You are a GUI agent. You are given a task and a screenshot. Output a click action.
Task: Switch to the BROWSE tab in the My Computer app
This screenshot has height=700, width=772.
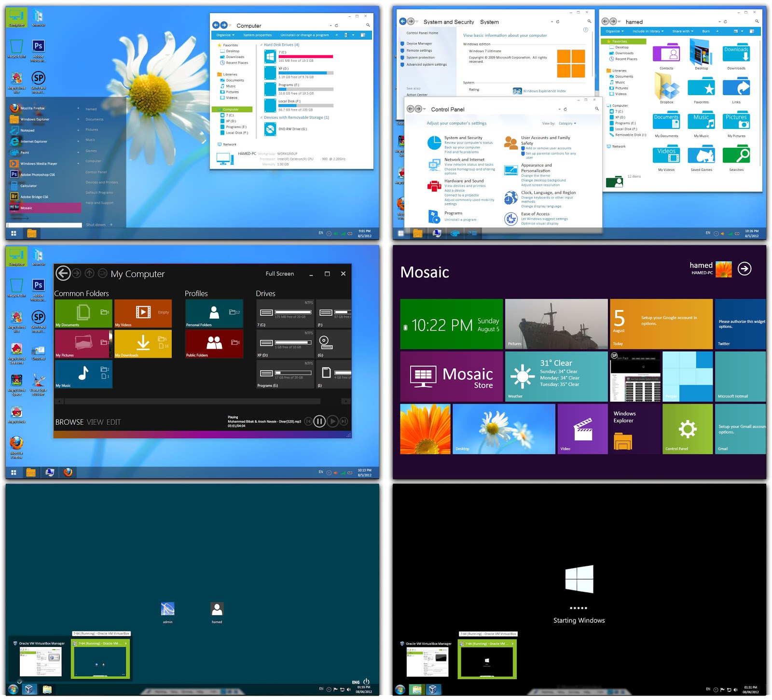pos(69,422)
